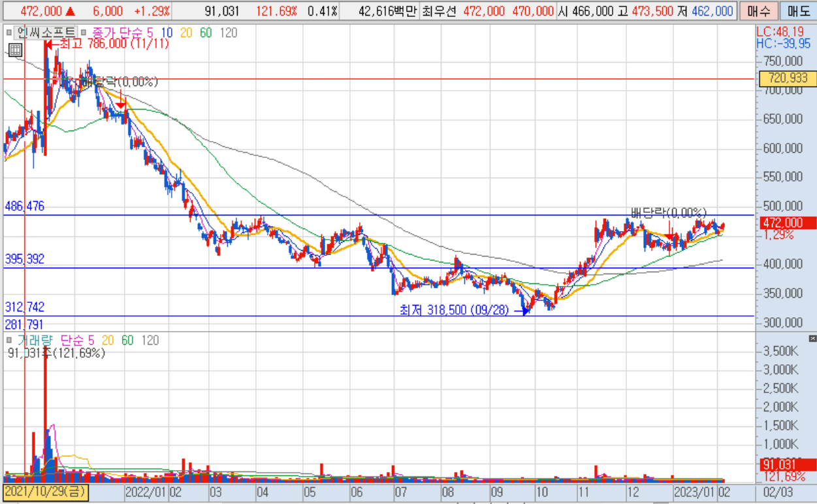The image size is (817, 504).
Task: Select the 거래량 volume label
Action: 35,340
